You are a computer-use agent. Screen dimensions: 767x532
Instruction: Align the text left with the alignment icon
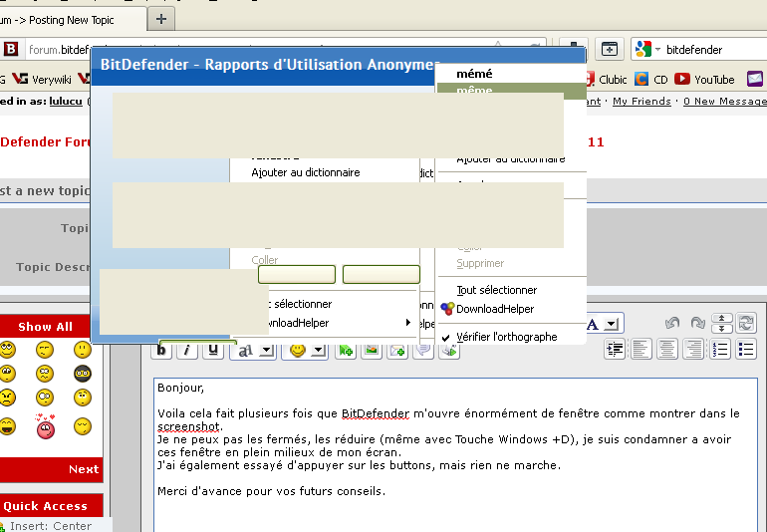(641, 350)
